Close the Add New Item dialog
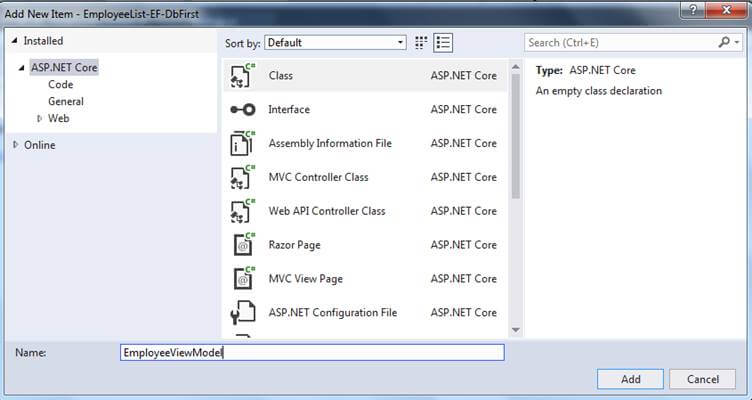 [x=727, y=10]
